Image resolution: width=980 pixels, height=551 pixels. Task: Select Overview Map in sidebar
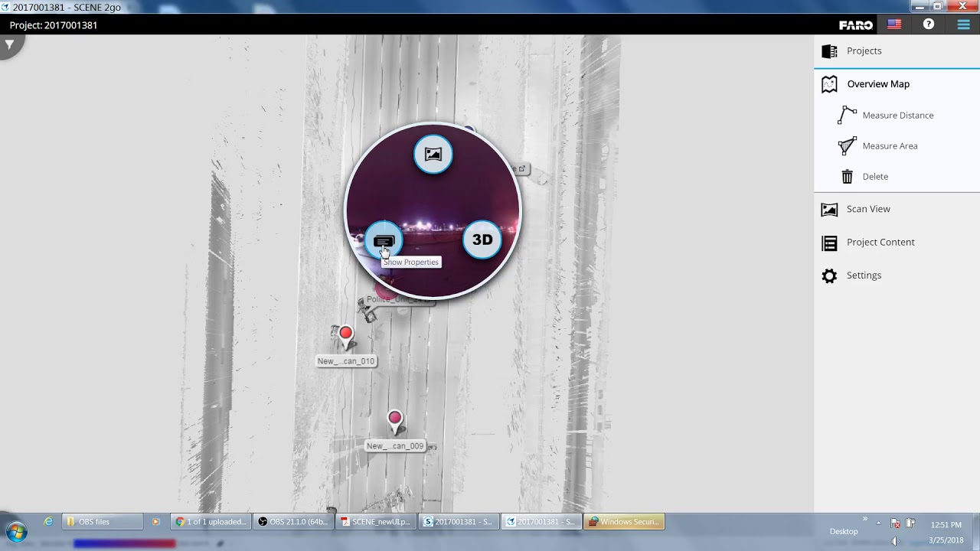897,84
